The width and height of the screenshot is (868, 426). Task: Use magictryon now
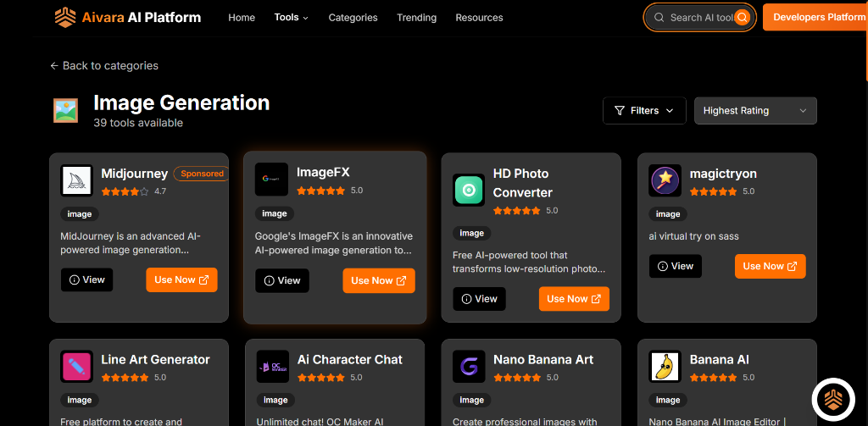tap(770, 266)
